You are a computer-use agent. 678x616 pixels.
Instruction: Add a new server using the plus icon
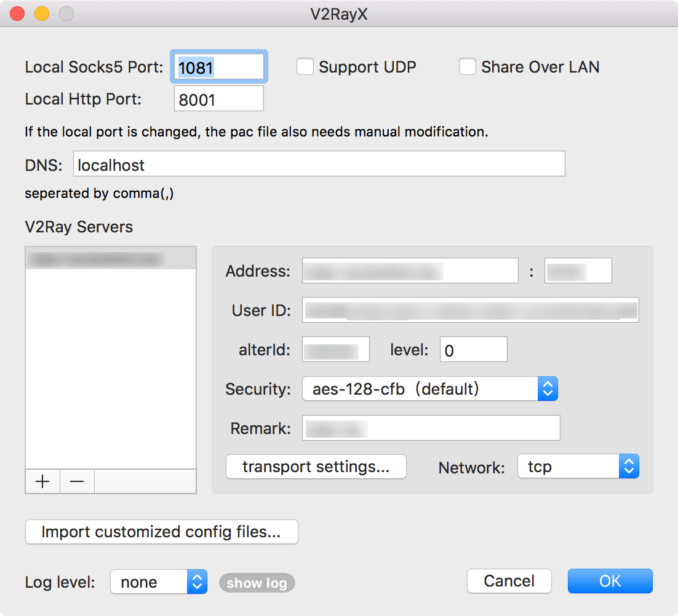pos(42,481)
